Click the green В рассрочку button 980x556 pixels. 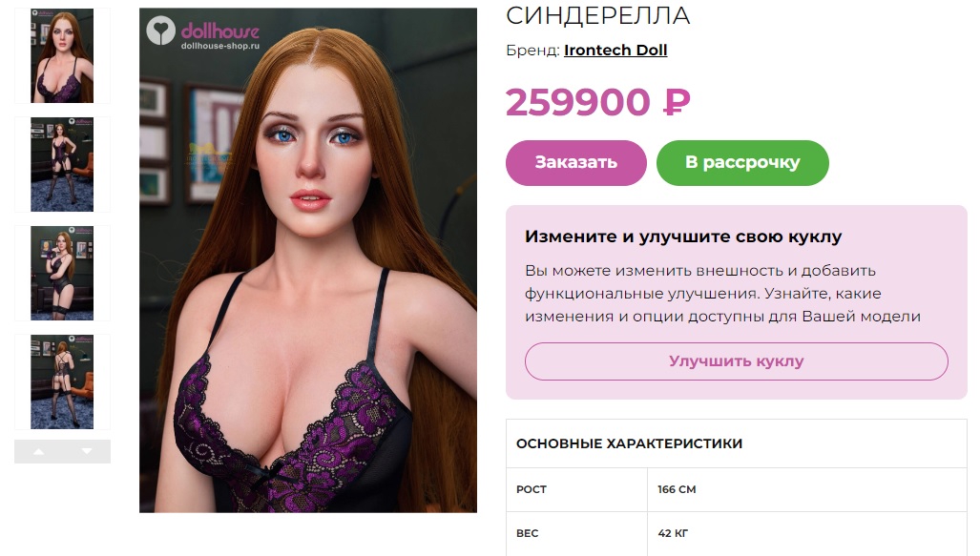pyautogui.click(x=742, y=162)
